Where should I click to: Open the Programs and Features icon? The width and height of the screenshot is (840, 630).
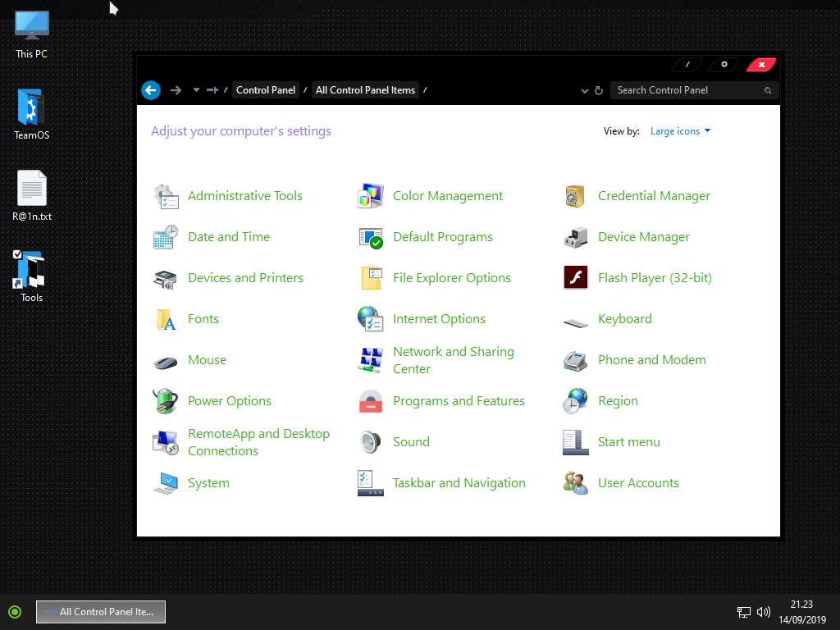371,401
